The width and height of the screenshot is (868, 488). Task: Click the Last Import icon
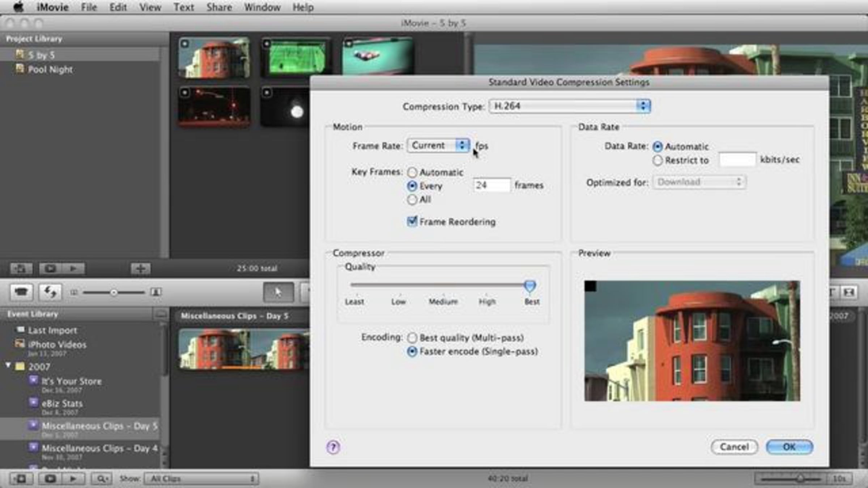click(x=21, y=329)
